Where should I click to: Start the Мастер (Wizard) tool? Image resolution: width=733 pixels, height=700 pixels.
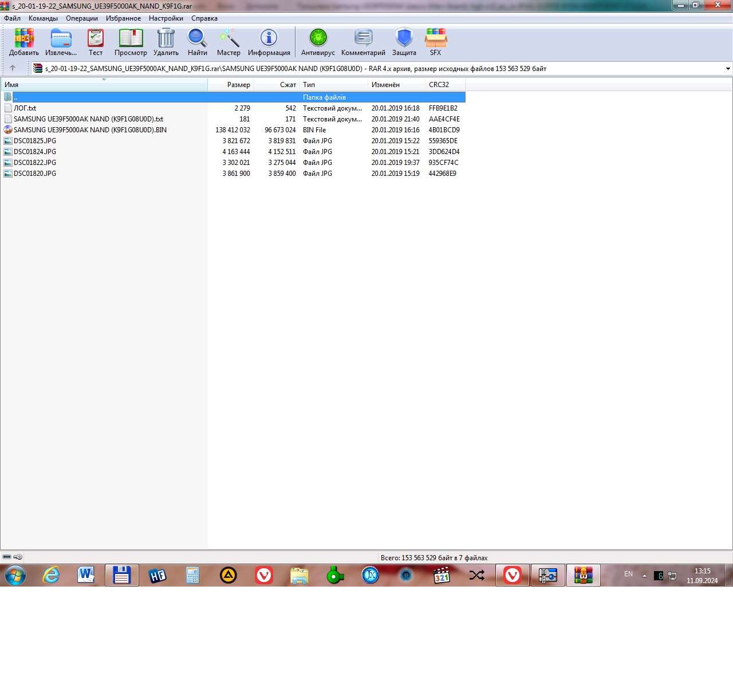[228, 42]
